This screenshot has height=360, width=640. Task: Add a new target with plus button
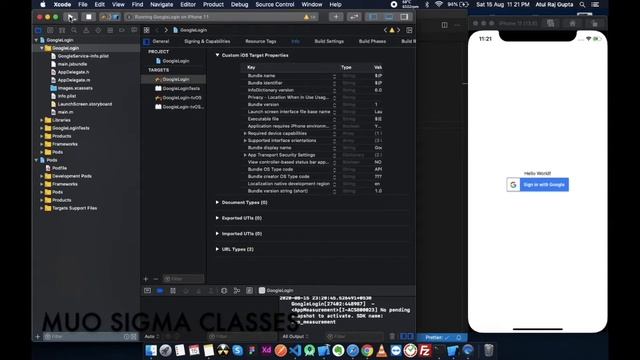point(146,279)
